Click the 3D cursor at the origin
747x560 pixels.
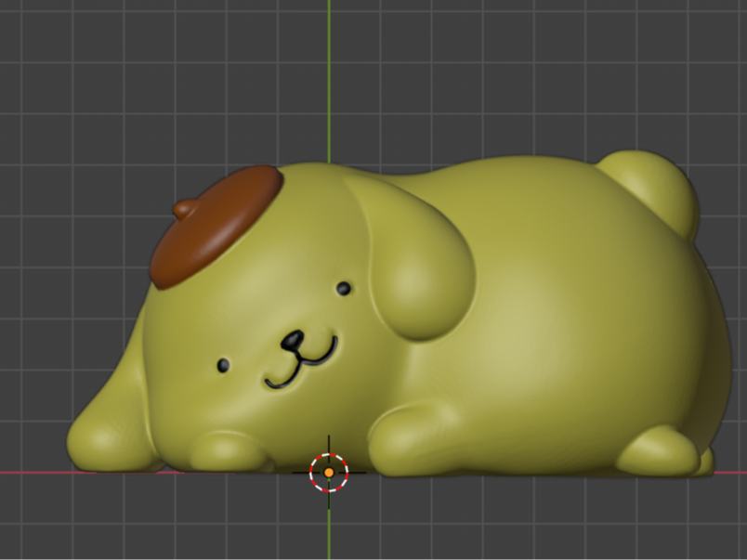click(329, 473)
